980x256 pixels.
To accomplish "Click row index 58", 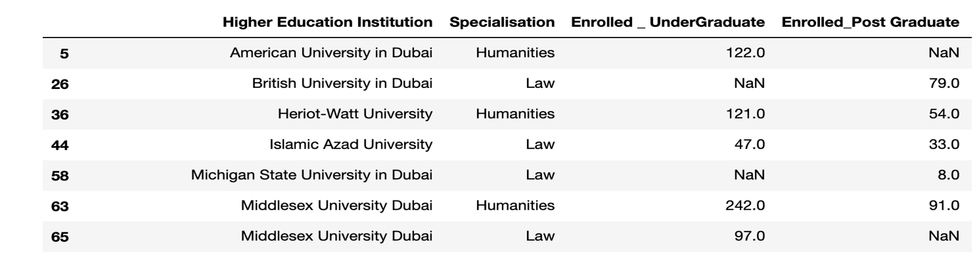I will [x=60, y=175].
